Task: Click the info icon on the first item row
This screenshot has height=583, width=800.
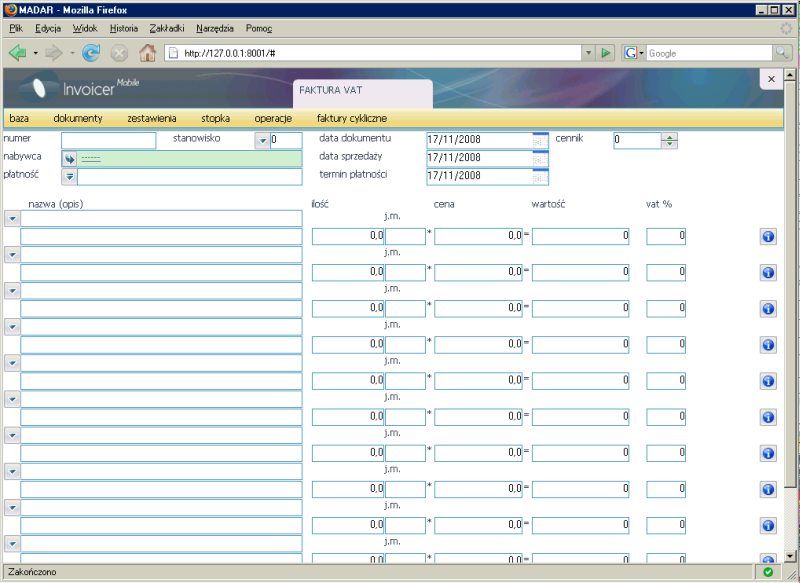Action: pos(768,236)
